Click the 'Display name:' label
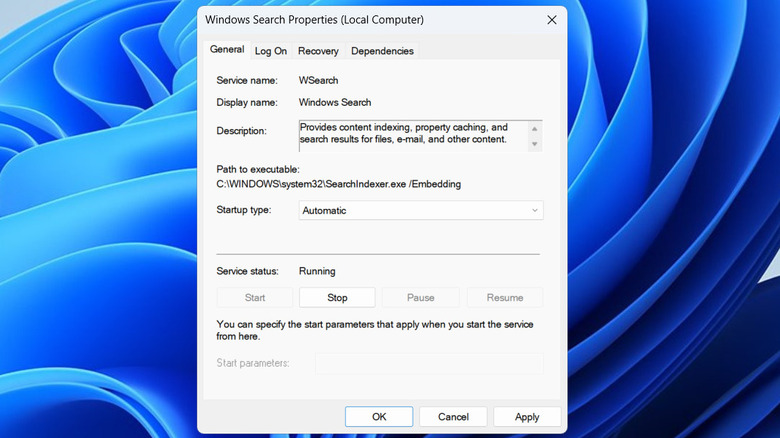This screenshot has height=438, width=780. [x=247, y=102]
